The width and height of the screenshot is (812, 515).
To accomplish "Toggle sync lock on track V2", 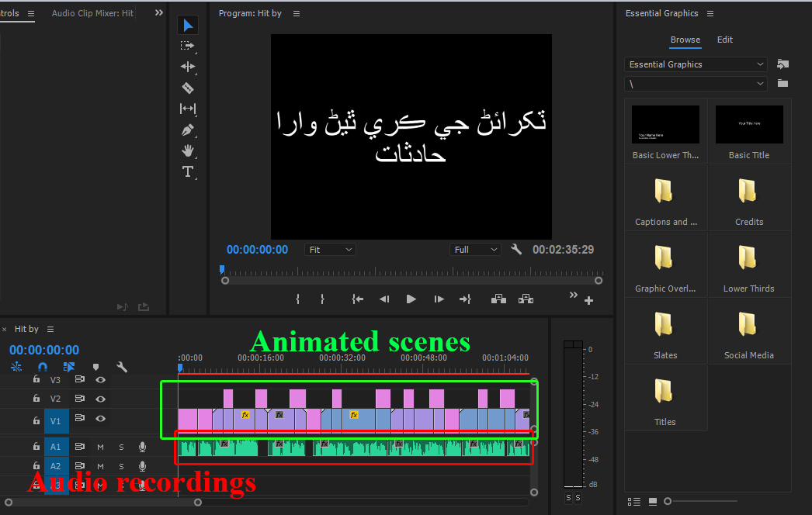I will (79, 399).
